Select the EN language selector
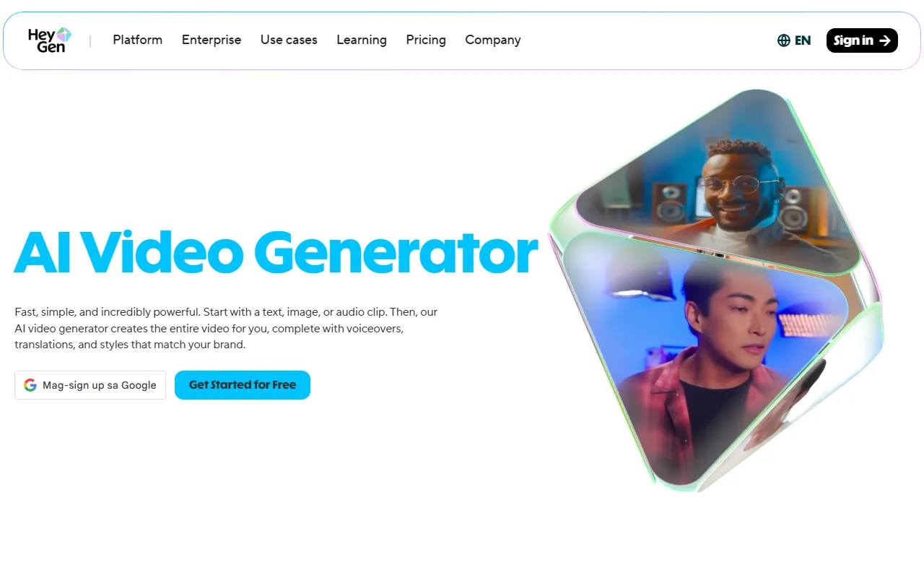 point(794,40)
